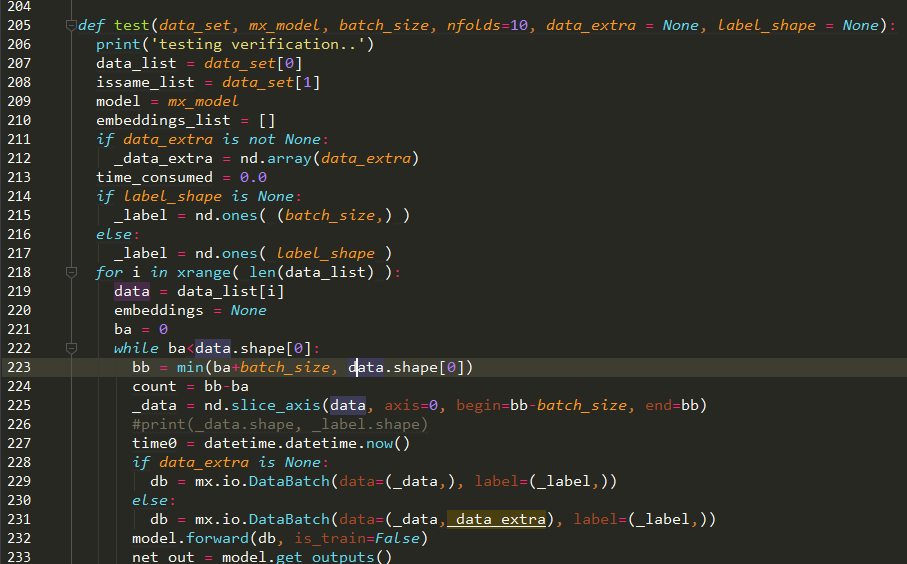Viewport: 907px width, 564px height.
Task: Click the ba variable on line 221
Action: (123, 329)
